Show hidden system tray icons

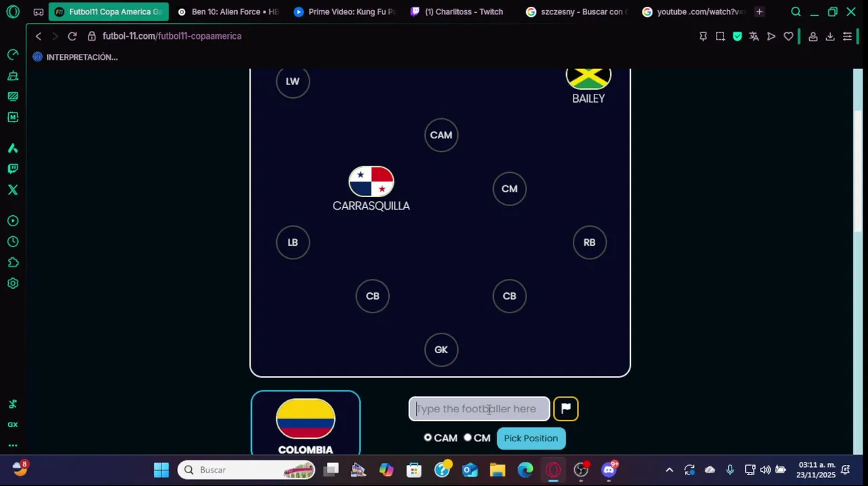point(669,470)
